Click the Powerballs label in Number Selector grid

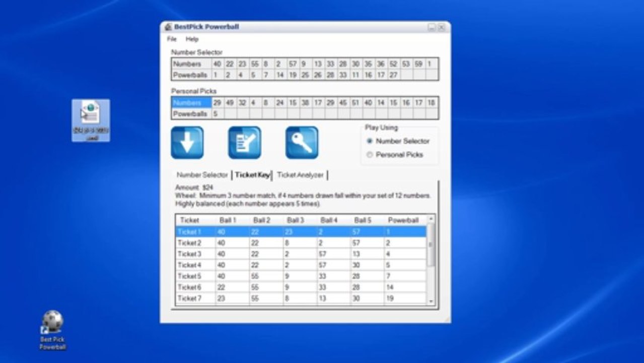click(191, 75)
